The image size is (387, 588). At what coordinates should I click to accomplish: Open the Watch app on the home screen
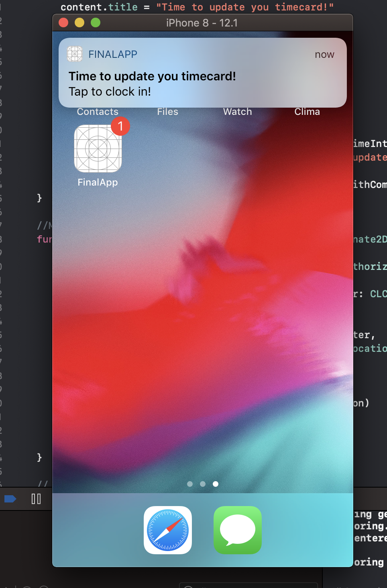[x=237, y=112]
